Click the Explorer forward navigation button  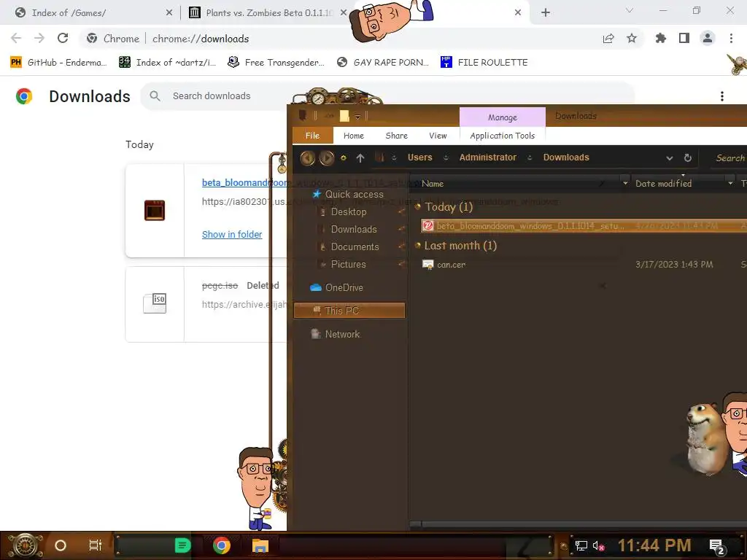tap(327, 157)
